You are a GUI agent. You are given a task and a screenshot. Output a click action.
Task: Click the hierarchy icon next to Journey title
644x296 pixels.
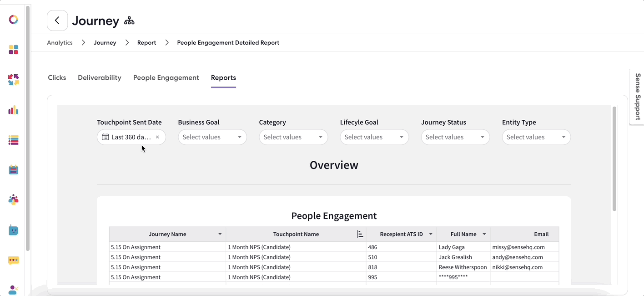tap(129, 21)
